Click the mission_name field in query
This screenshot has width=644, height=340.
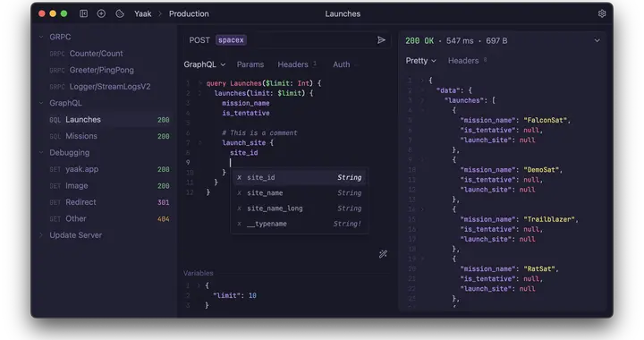[x=246, y=103]
